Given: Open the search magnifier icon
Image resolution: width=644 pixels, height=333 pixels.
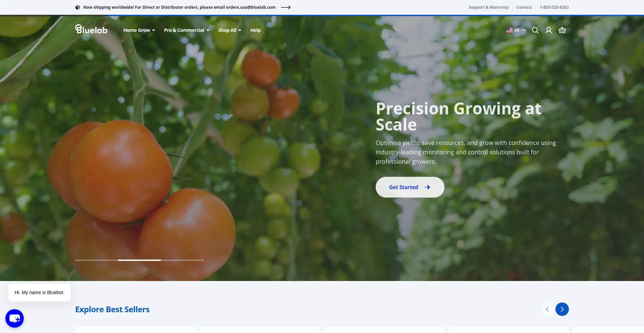Looking at the screenshot, I should click(x=535, y=30).
